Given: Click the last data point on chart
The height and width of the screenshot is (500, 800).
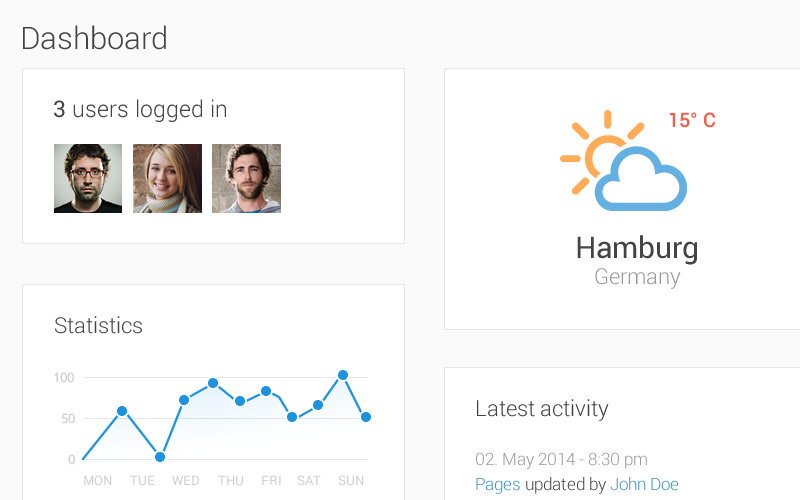Looking at the screenshot, I should tap(366, 417).
